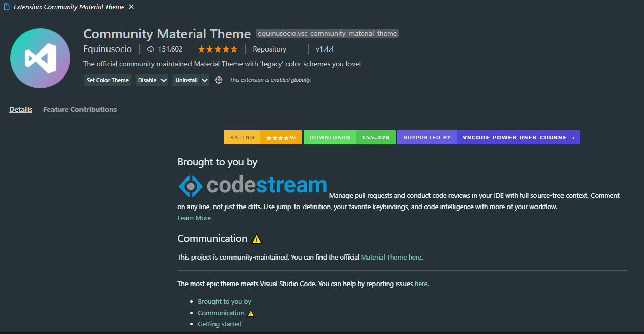Click the five-star rating in the header
The width and height of the screenshot is (644, 334).
(x=218, y=49)
